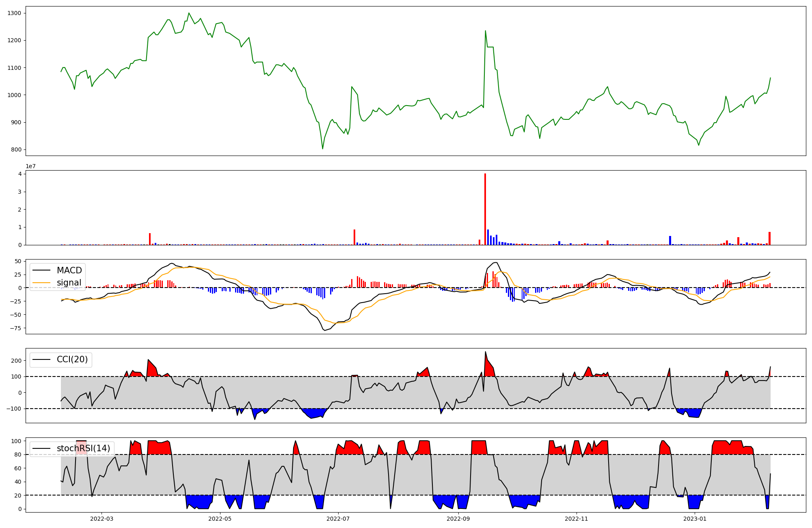Click the 800 price axis tick label
The height and width of the screenshot is (528, 812).
point(16,149)
